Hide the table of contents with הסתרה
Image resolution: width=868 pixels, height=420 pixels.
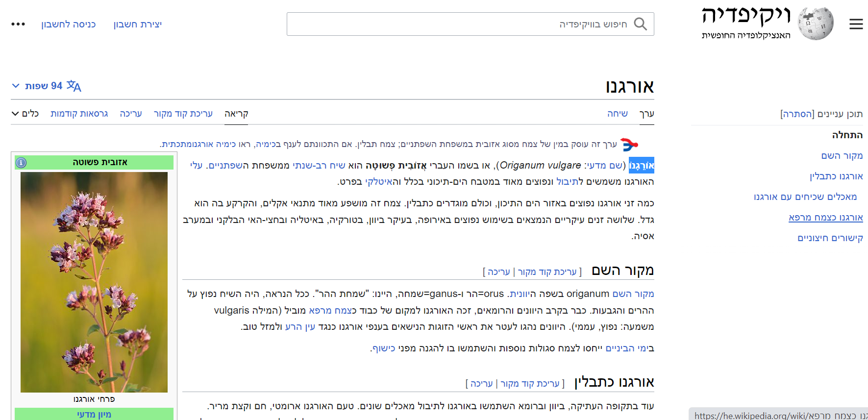pyautogui.click(x=797, y=114)
